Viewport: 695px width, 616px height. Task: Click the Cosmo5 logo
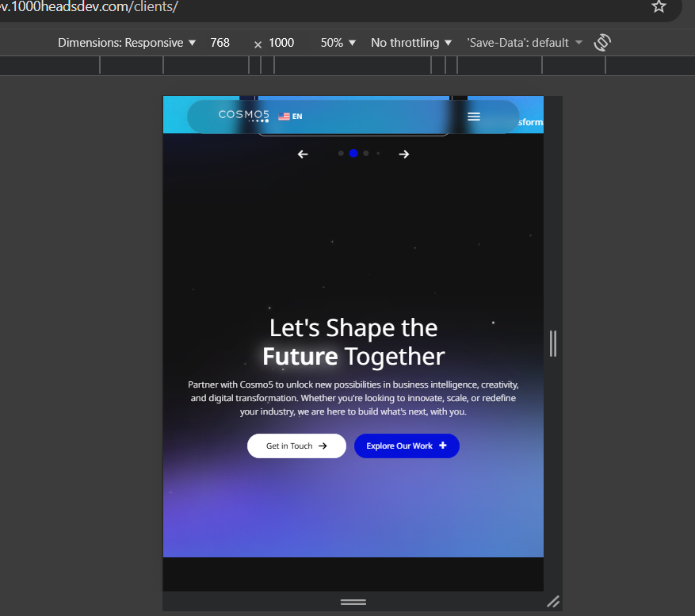pos(244,115)
